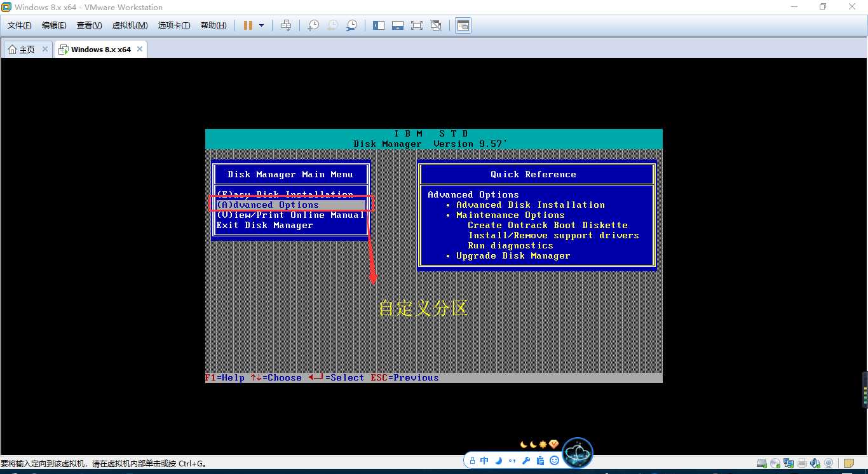Open the input method clipboard icon

tap(540, 460)
